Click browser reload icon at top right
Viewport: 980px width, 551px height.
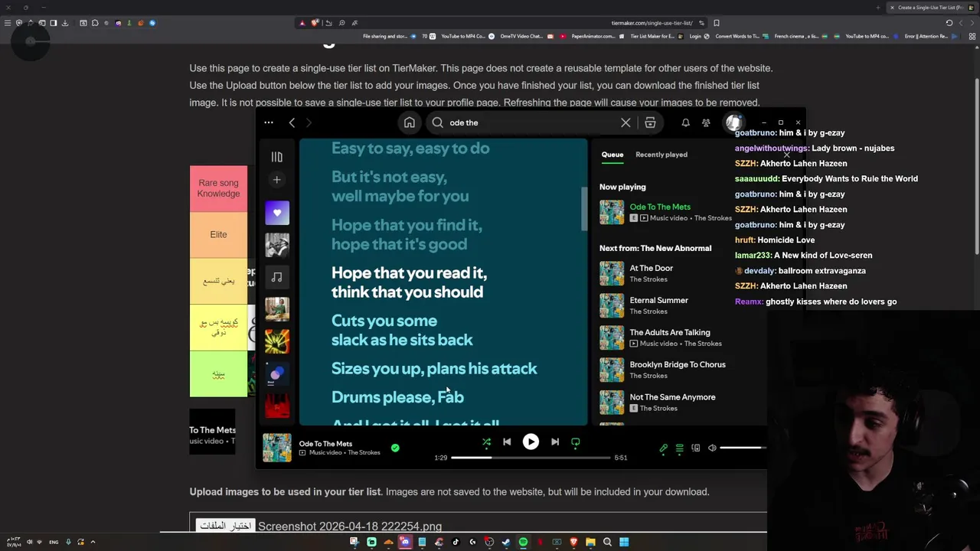949,23
